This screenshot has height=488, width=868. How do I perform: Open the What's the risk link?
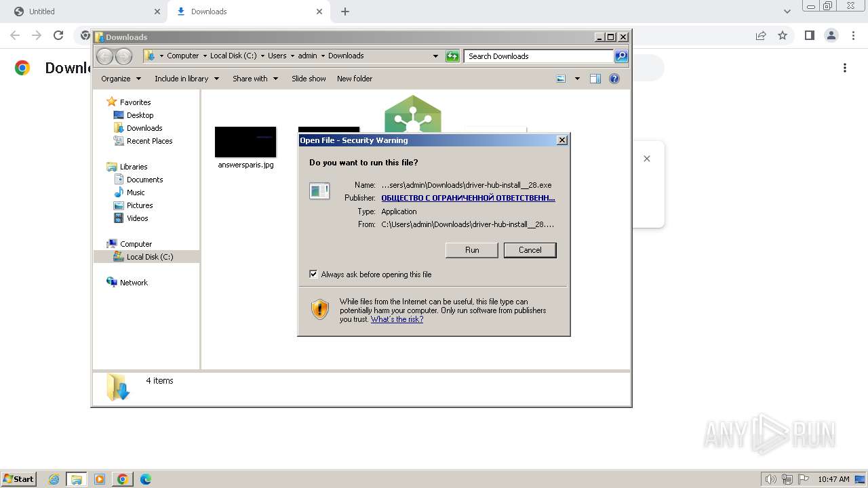pos(397,319)
